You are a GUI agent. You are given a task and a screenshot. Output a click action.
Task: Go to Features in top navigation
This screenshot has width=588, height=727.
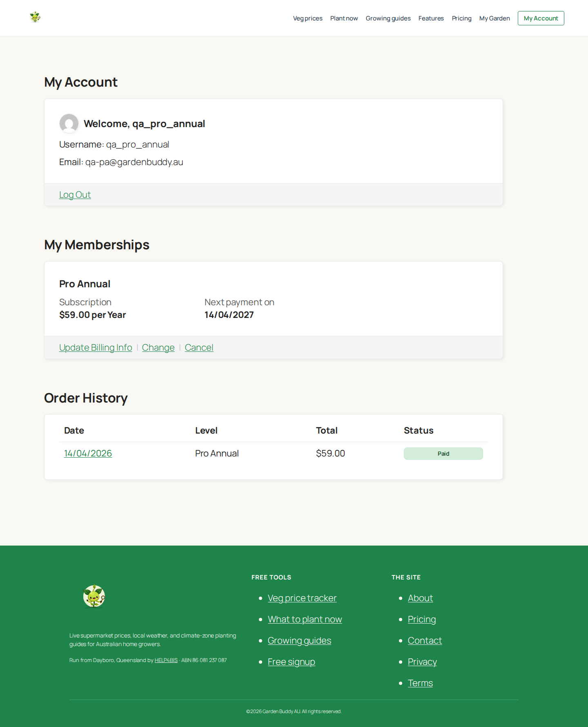(x=431, y=18)
